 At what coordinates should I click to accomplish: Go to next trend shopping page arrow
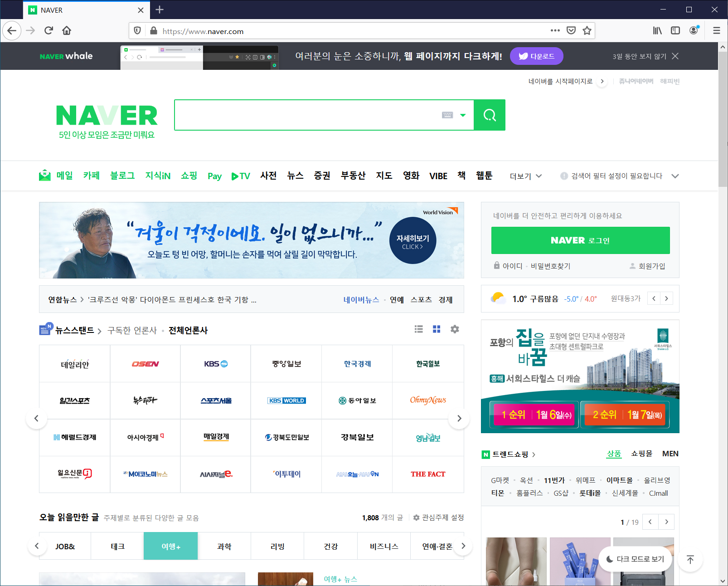(x=666, y=522)
